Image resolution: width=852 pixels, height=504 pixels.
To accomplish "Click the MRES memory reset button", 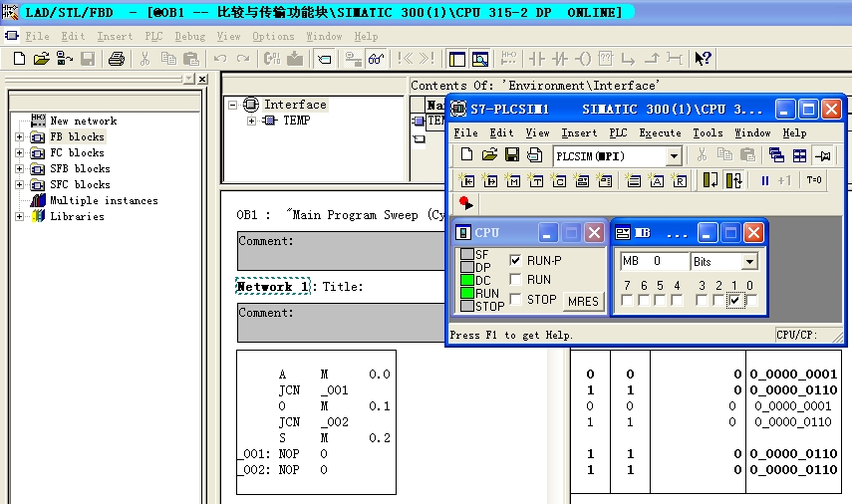I will click(583, 301).
